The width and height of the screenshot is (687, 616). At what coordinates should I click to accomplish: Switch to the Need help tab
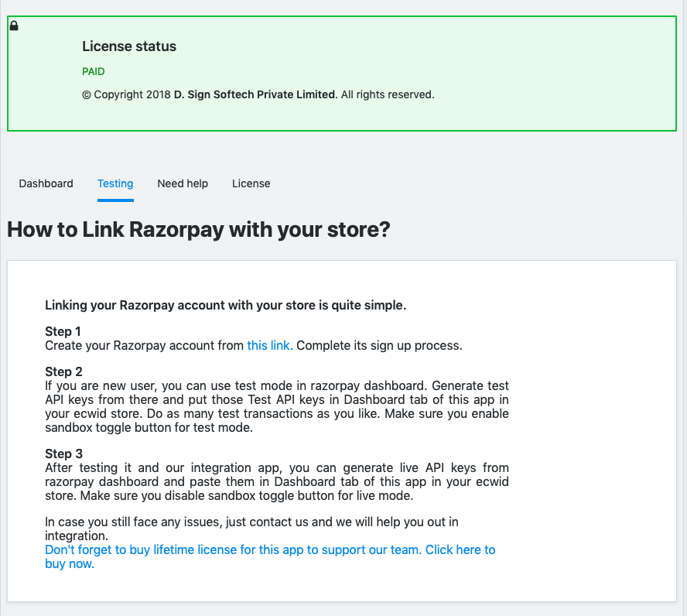183,183
